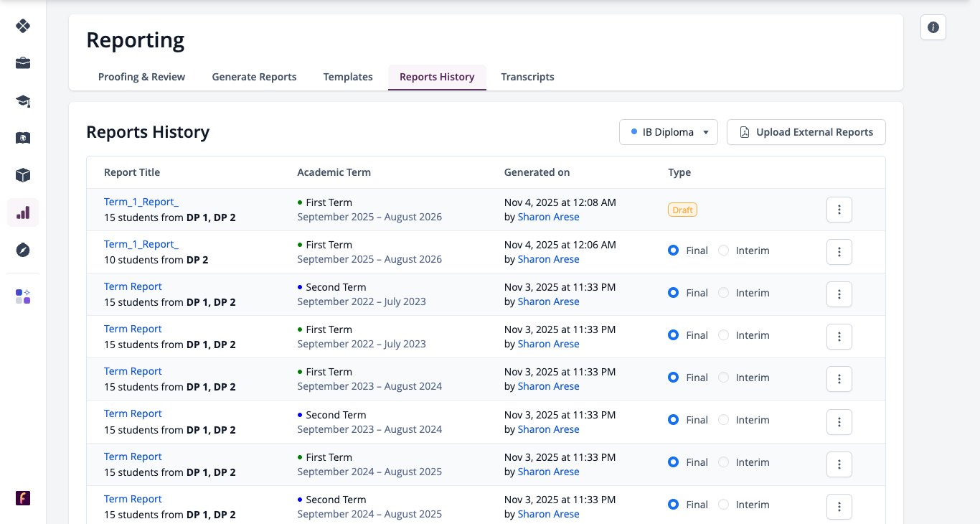Open three-dot menu for First Term 2023–2024 report
This screenshot has height=524, width=980.
coord(839,379)
